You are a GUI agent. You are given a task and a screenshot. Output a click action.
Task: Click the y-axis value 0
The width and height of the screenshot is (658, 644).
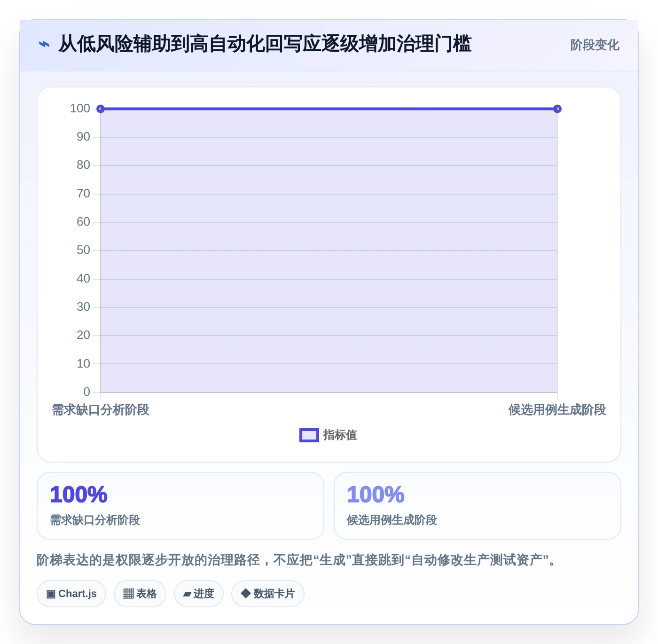tap(86, 392)
